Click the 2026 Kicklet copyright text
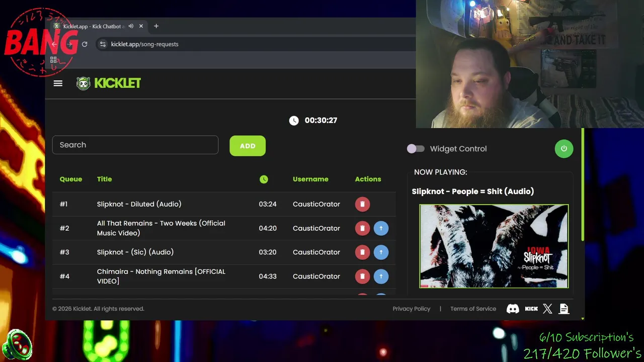 [x=98, y=309]
